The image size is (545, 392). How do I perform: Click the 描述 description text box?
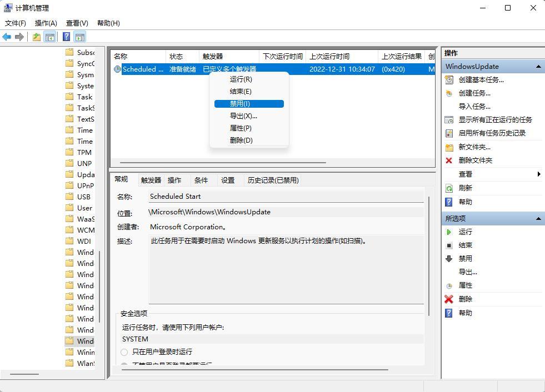point(286,270)
